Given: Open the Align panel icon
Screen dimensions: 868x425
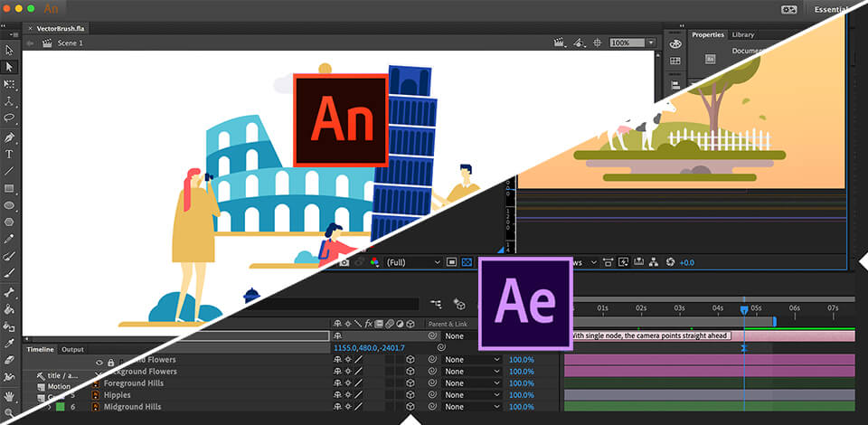Looking at the screenshot, I should tap(675, 85).
